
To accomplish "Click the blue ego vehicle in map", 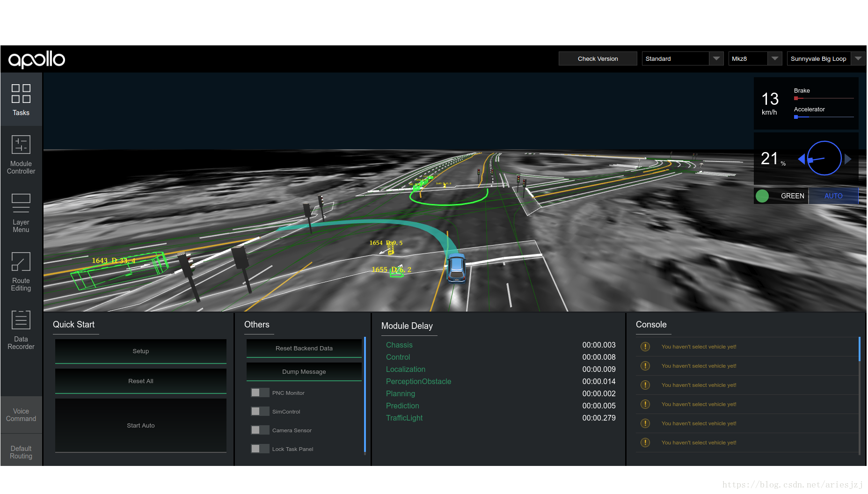I will (x=456, y=268).
